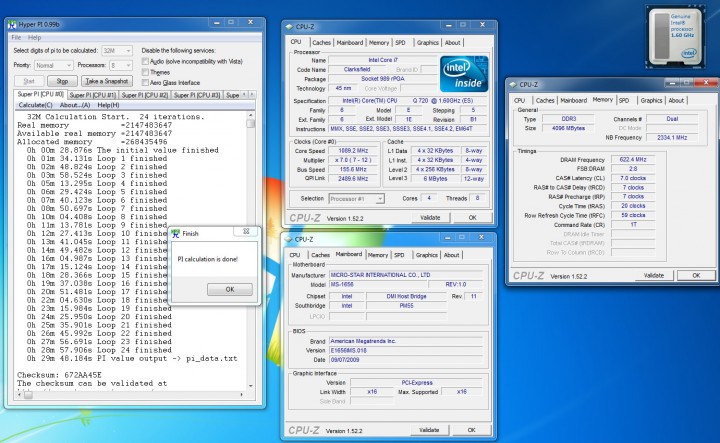Toggle the Themes service checkbox
Viewport: 720px width, 443px height.
point(145,72)
